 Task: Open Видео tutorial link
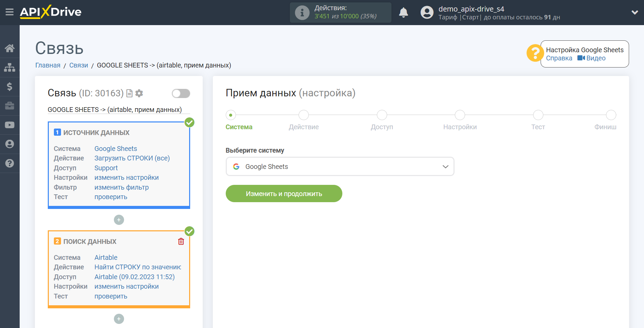pos(591,58)
